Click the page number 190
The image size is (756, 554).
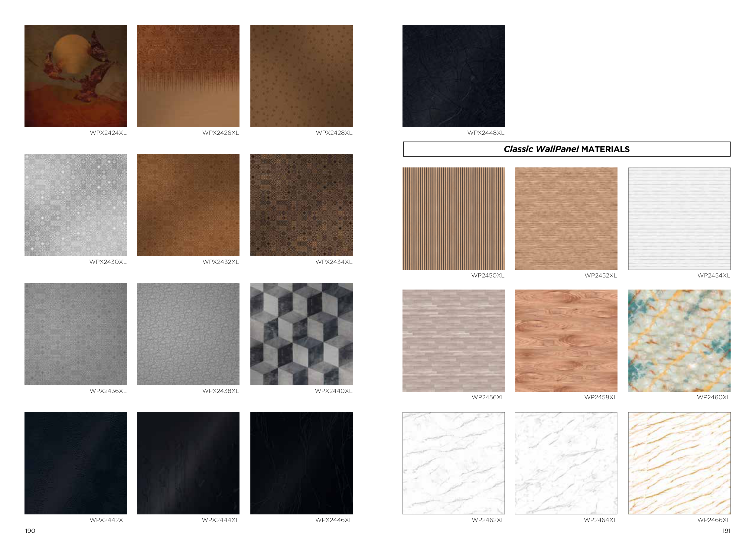click(30, 530)
